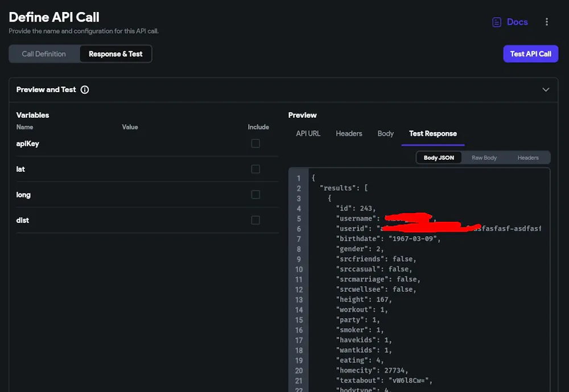Click the Value column header
This screenshot has height=392, width=569.
coord(130,127)
